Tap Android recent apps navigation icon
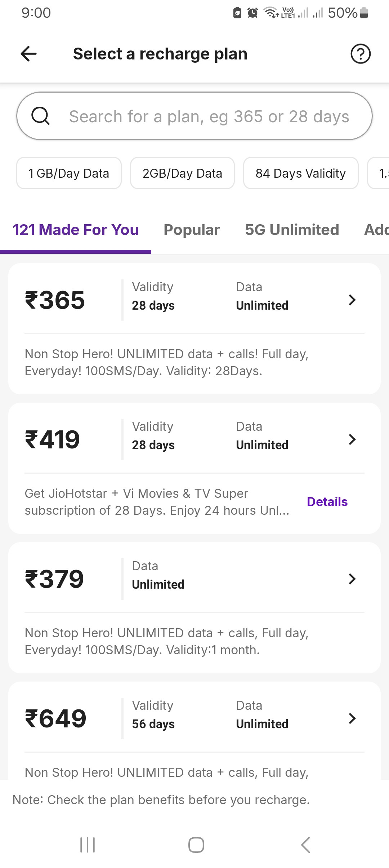 point(88,845)
